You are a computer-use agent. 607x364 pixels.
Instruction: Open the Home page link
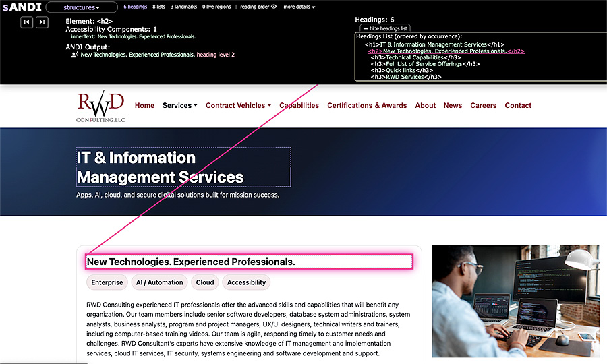144,106
